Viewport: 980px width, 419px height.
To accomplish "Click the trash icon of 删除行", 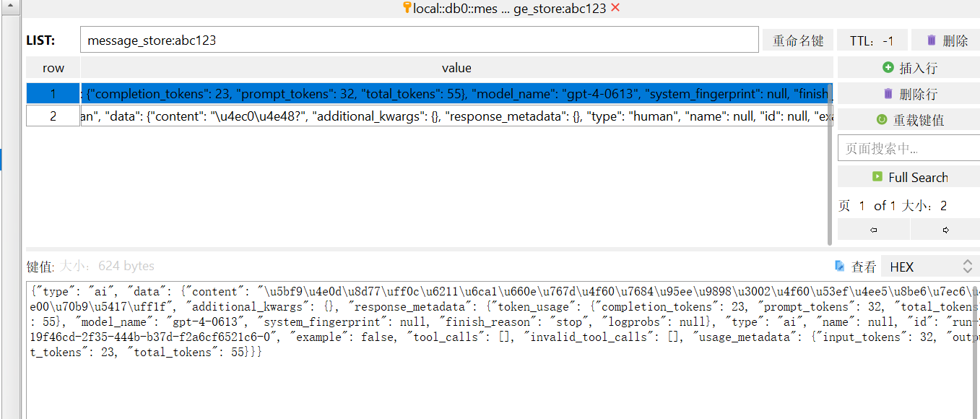I will click(x=888, y=94).
